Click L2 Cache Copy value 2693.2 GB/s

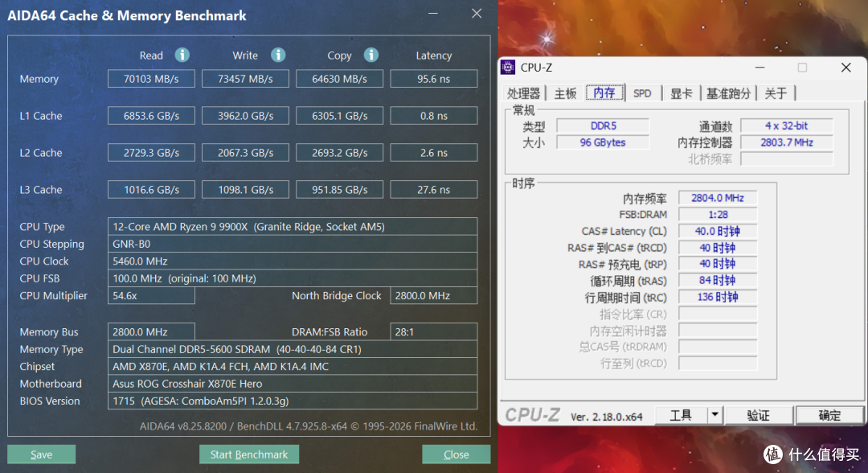[339, 152]
